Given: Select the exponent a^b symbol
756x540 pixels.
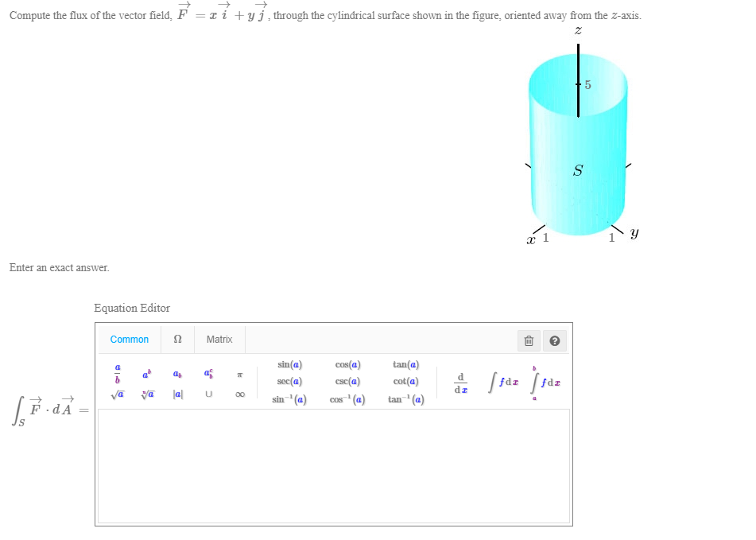Looking at the screenshot, I should [145, 372].
